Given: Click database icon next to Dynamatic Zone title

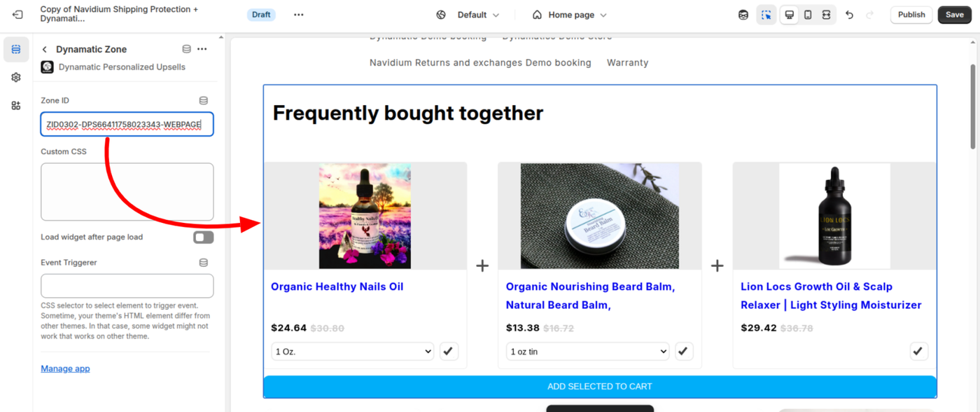Looking at the screenshot, I should [x=186, y=49].
